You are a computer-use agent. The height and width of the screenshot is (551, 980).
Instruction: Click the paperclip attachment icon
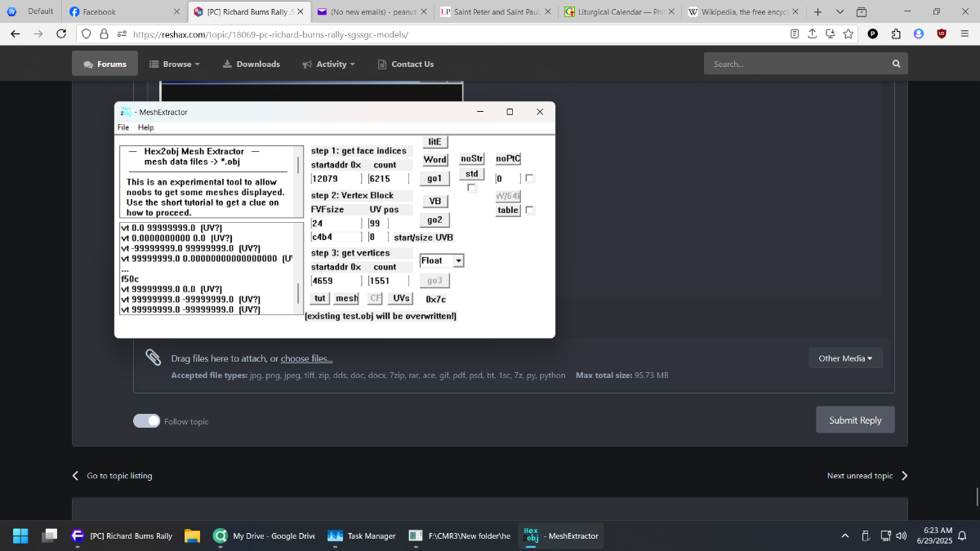tap(153, 357)
